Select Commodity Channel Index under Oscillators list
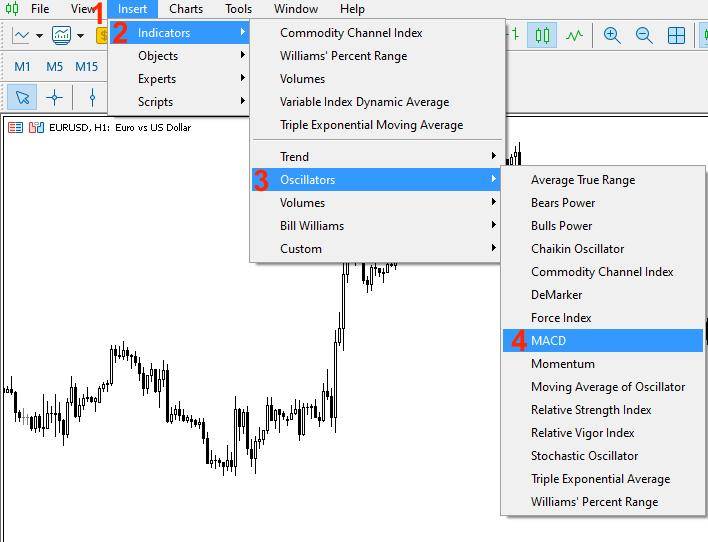The height and width of the screenshot is (542, 708). click(x=603, y=272)
